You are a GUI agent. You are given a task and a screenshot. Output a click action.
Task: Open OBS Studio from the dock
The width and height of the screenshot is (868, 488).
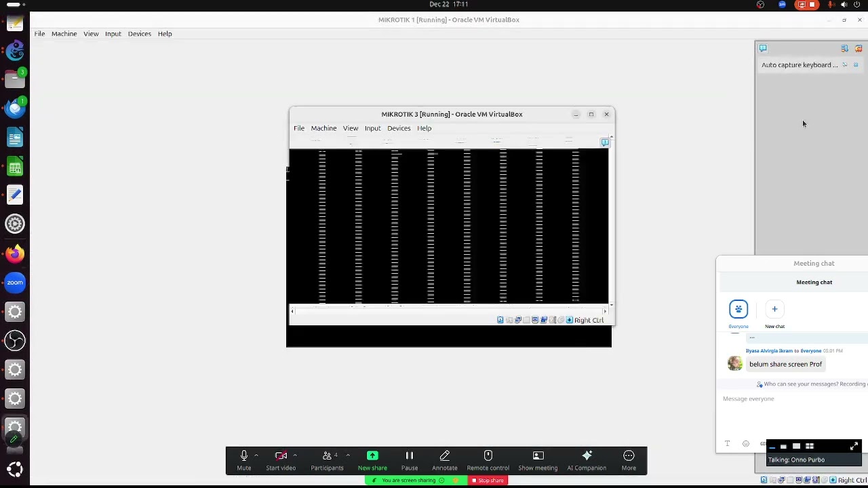15,340
